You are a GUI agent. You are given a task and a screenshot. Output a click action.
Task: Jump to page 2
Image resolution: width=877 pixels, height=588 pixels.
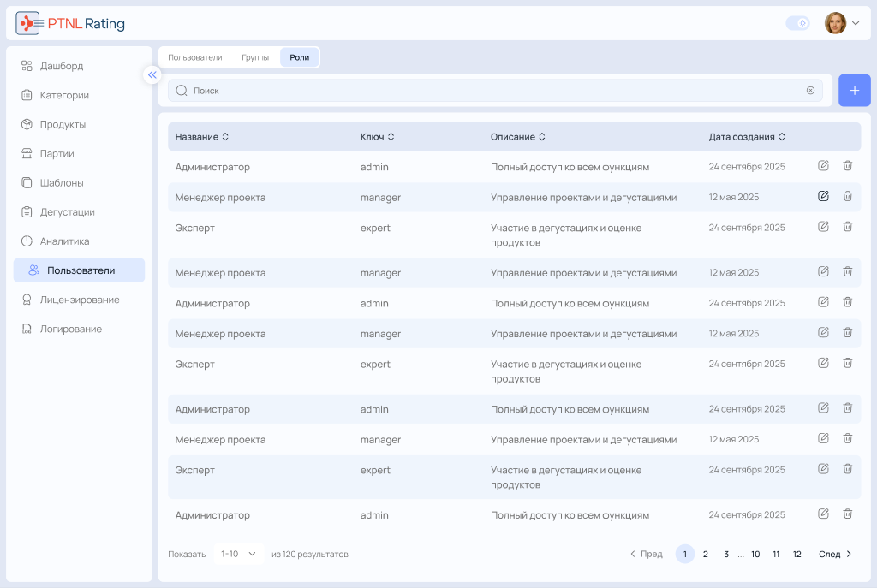pos(706,554)
